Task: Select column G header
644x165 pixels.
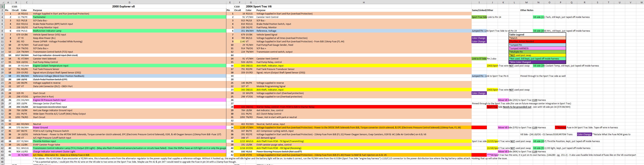Action: click(251, 3)
